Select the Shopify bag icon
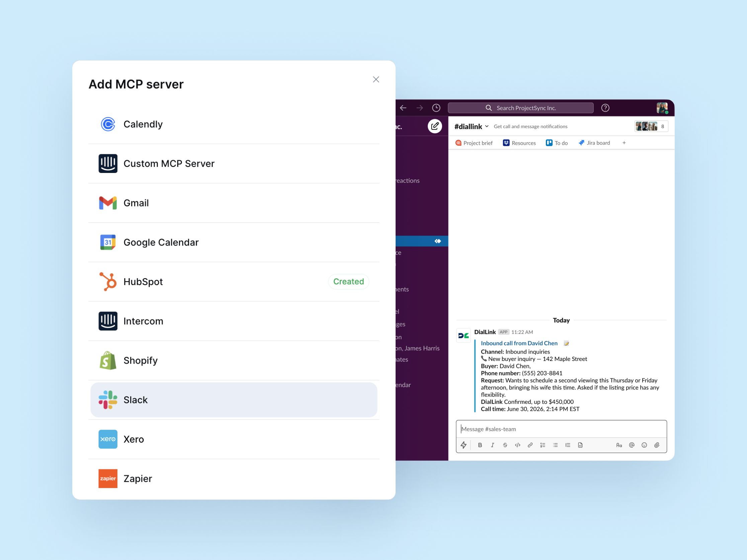This screenshot has width=747, height=560. tap(108, 360)
